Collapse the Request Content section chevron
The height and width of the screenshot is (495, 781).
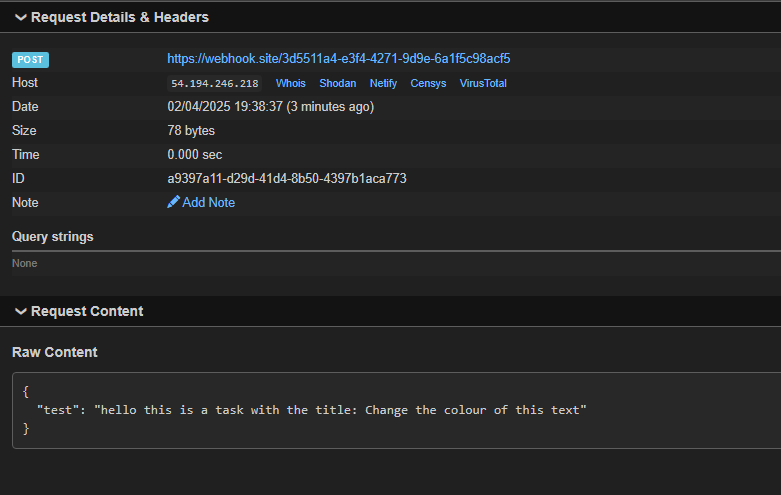point(20,311)
